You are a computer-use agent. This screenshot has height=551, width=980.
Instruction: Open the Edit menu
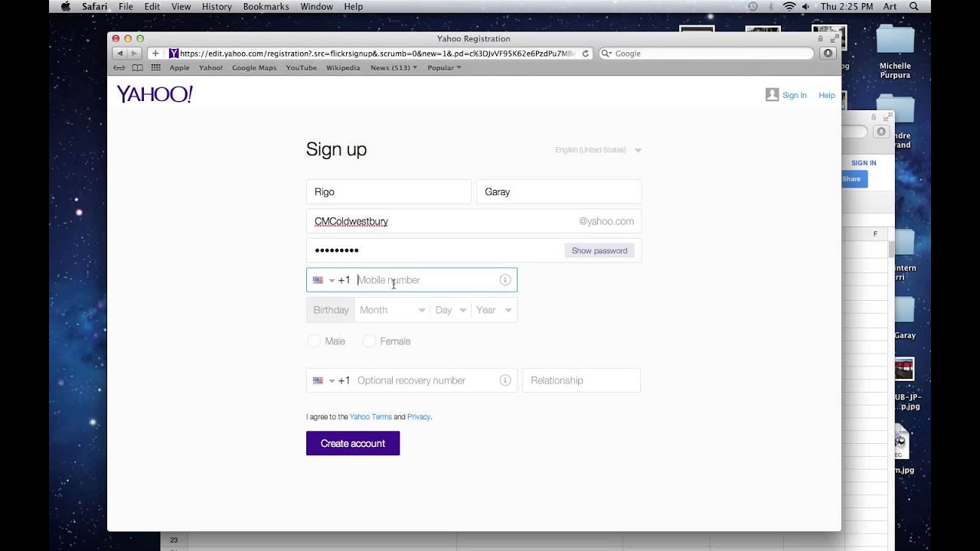(152, 7)
